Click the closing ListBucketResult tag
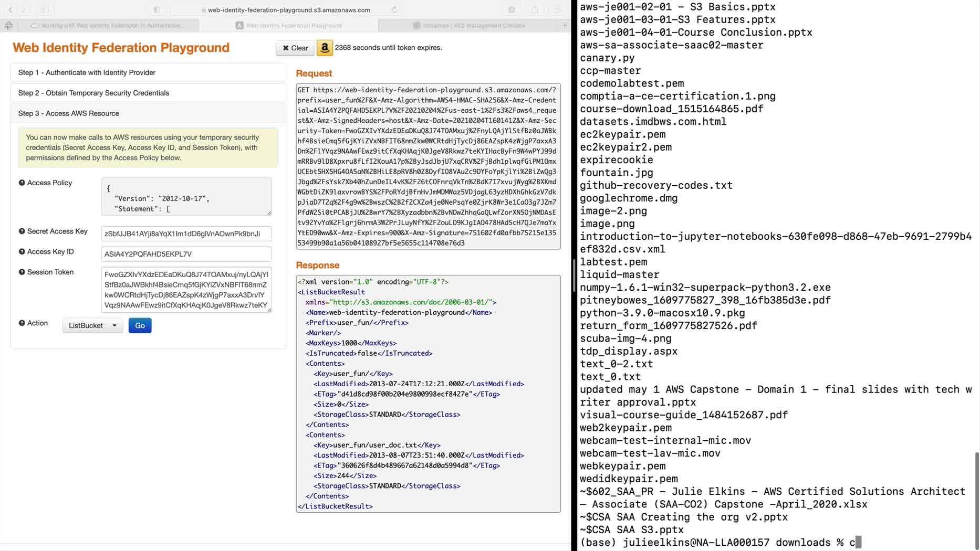This screenshot has width=980, height=551. coord(335,506)
